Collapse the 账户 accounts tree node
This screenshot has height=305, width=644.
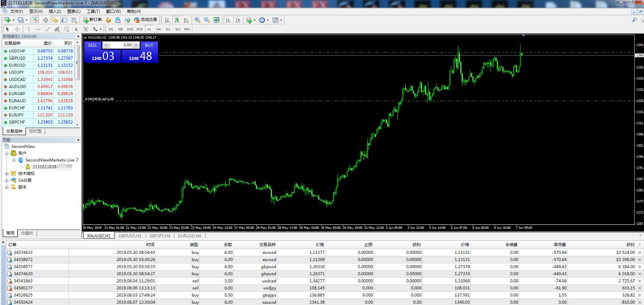pyautogui.click(x=7, y=153)
